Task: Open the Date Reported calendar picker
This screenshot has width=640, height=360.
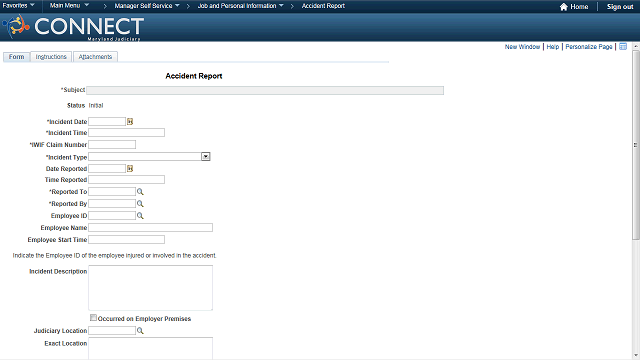Action: (x=130, y=169)
